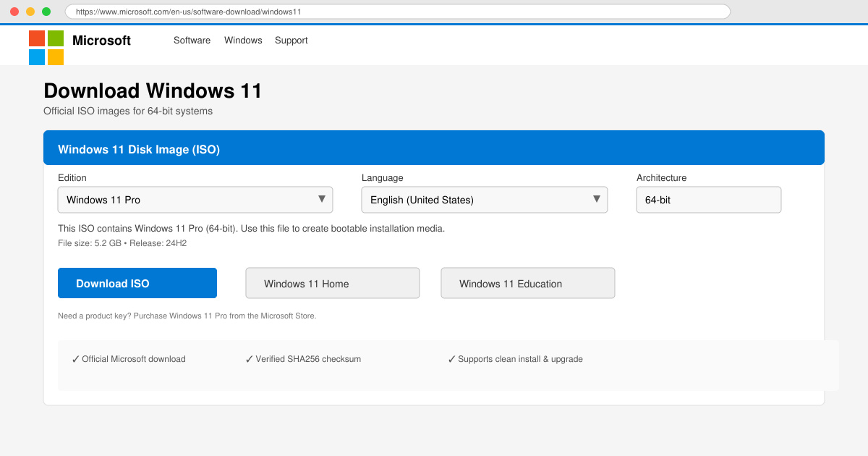Choose the Windows 11 Home button
Image resolution: width=868 pixels, height=456 pixels.
point(333,283)
